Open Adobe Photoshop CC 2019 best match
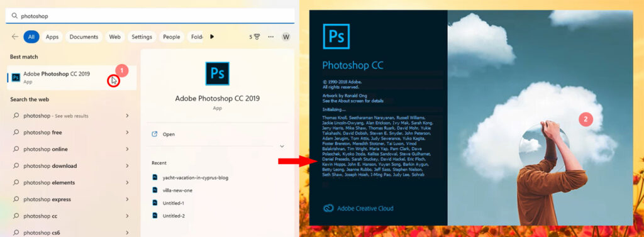The height and width of the screenshot is (237, 644). [72, 77]
